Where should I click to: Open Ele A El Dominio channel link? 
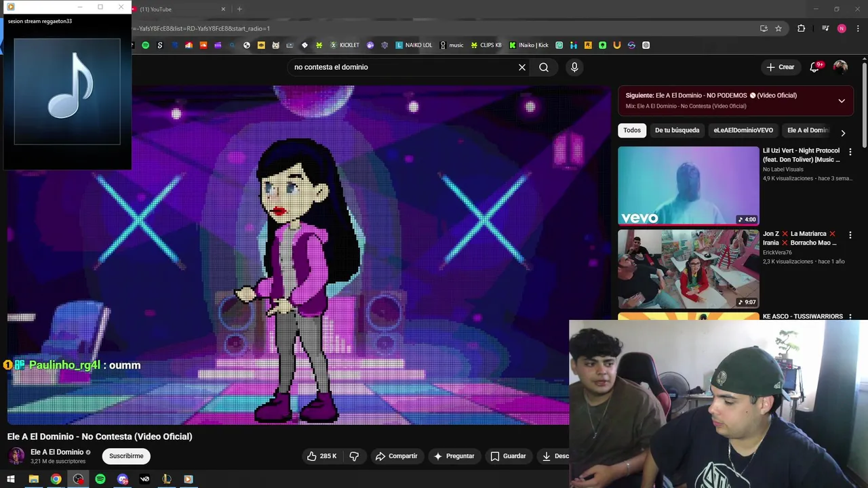point(57,452)
